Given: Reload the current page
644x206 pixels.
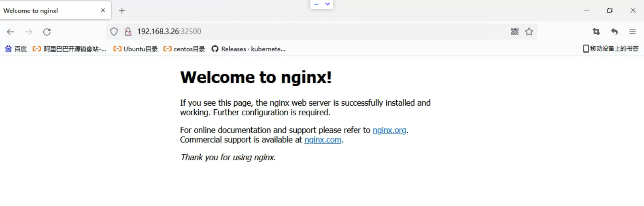Looking at the screenshot, I should [47, 32].
